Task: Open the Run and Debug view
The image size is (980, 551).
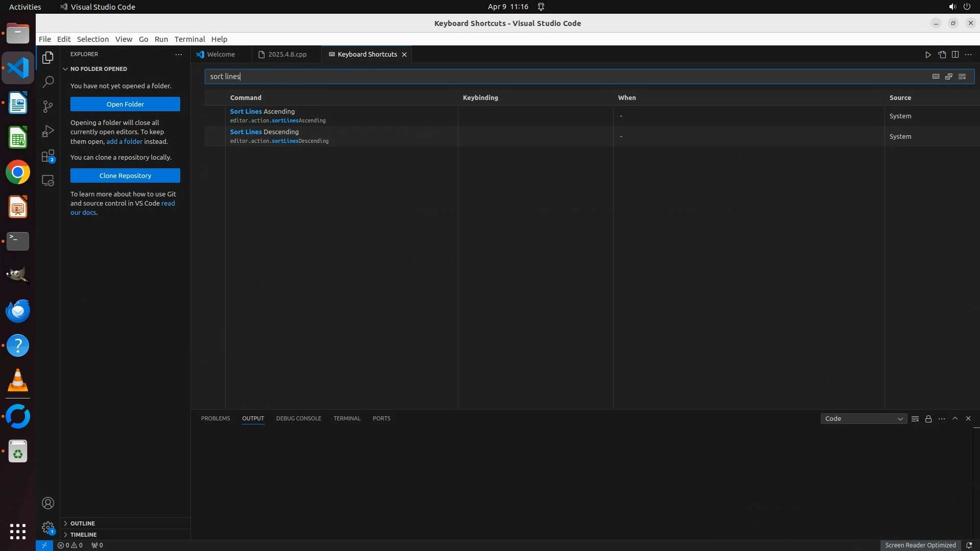Action: click(48, 131)
